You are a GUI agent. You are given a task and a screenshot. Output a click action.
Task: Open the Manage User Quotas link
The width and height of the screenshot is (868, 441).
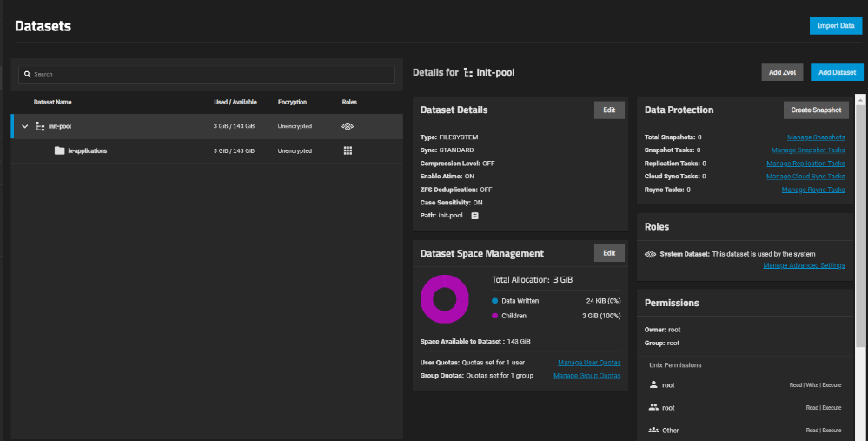[588, 362]
